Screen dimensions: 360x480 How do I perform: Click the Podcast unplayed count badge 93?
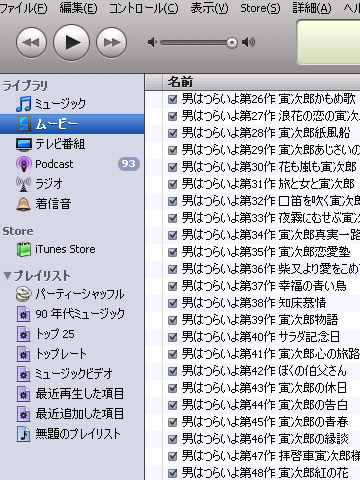129,164
